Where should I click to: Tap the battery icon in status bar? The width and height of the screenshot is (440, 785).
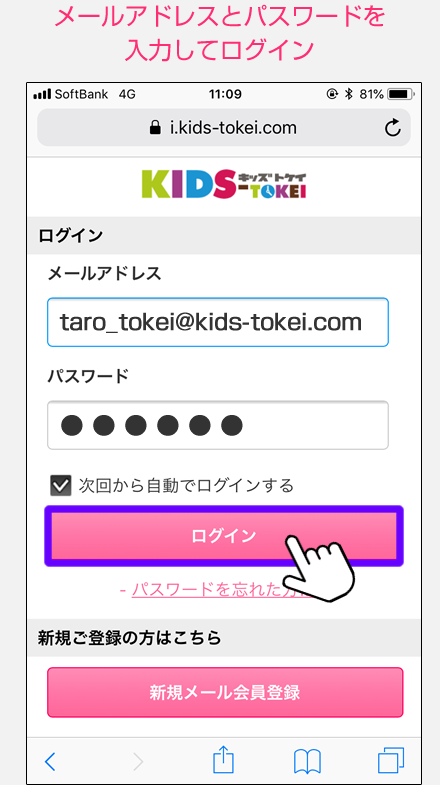coord(400,94)
